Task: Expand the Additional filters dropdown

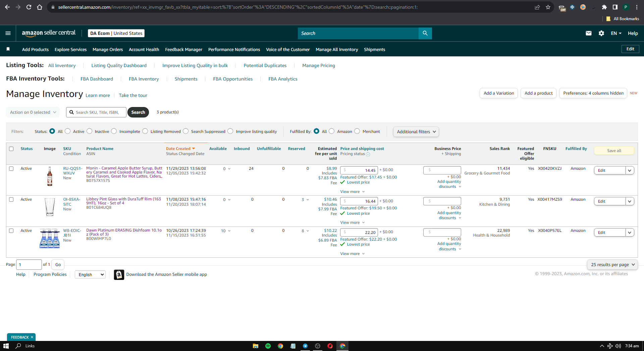Action: pos(416,132)
